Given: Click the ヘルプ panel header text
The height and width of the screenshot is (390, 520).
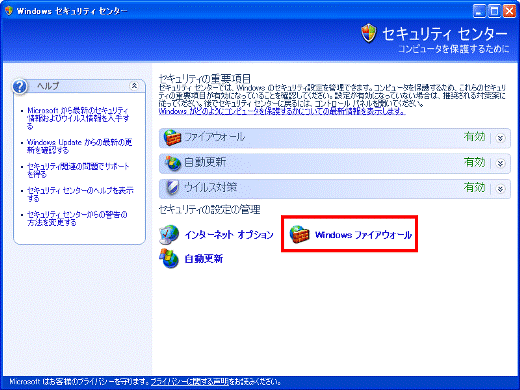Looking at the screenshot, I should pyautogui.click(x=48, y=86).
